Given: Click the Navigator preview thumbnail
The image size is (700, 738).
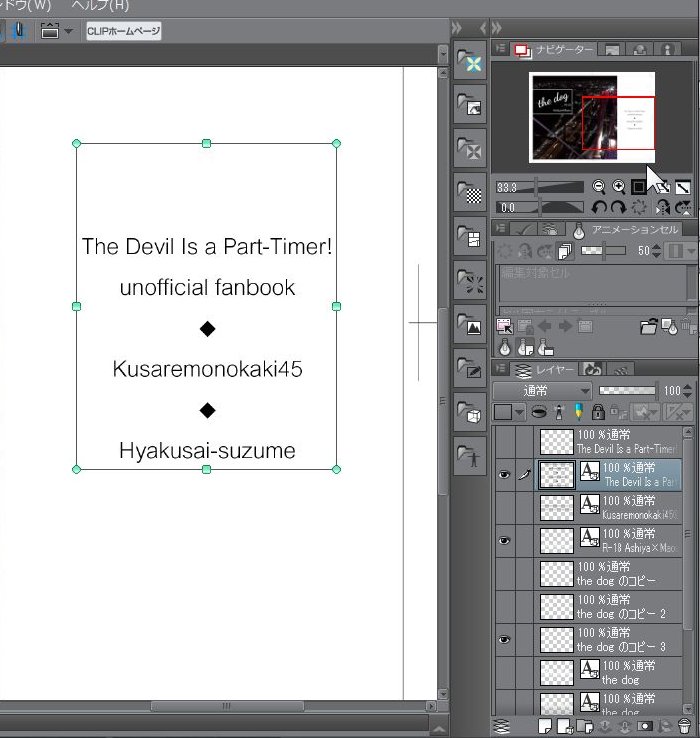Looking at the screenshot, I should [x=592, y=118].
